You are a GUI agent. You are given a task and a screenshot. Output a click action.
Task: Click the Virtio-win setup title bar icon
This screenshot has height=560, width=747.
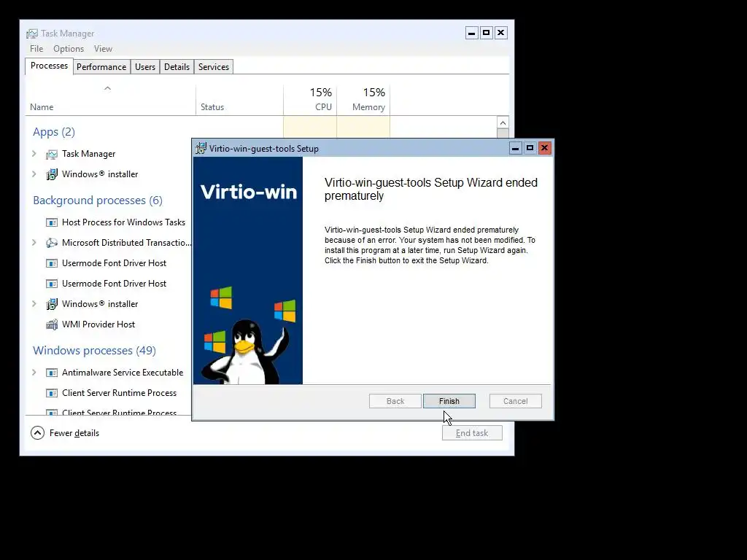pyautogui.click(x=201, y=148)
